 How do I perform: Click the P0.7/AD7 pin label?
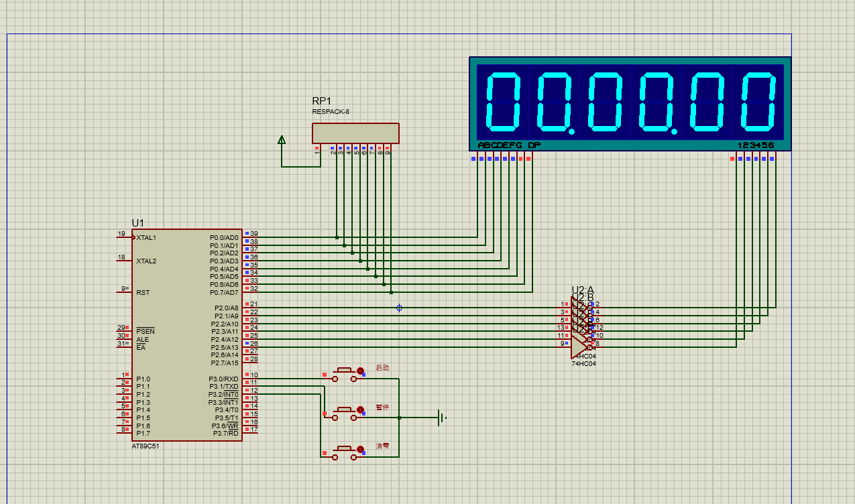(224, 292)
